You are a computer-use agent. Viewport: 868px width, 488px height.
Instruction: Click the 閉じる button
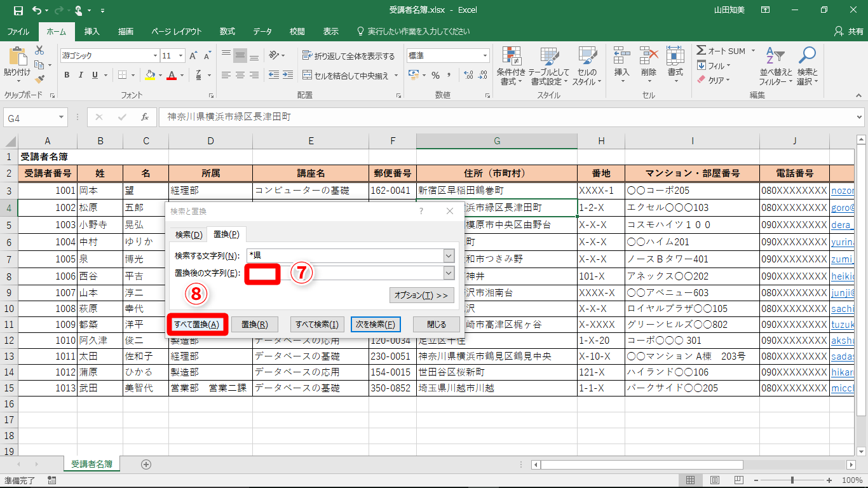(436, 324)
